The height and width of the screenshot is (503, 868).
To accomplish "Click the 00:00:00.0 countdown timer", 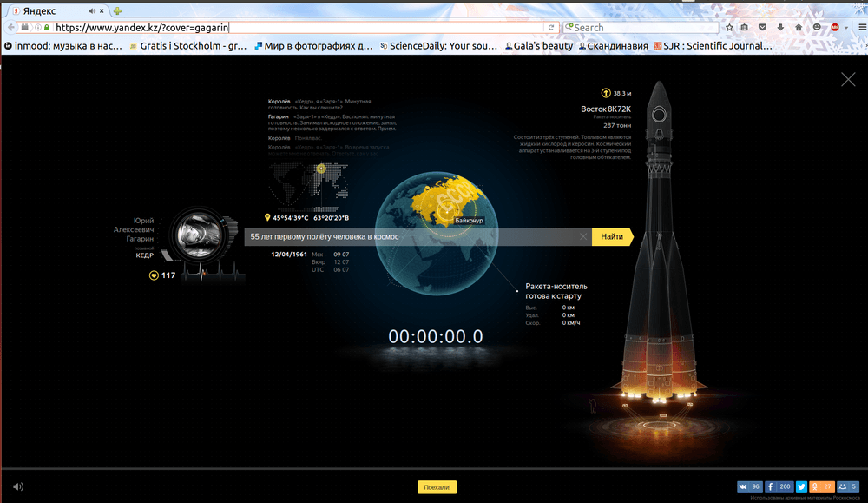I will (x=436, y=336).
